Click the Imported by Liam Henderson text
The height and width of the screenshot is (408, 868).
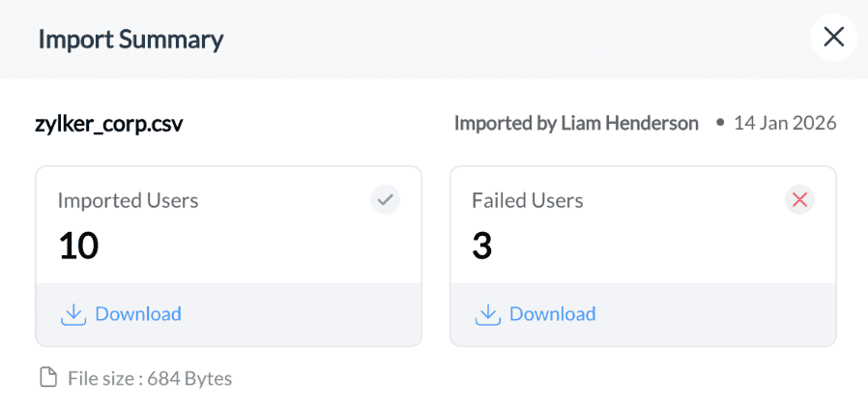(576, 124)
